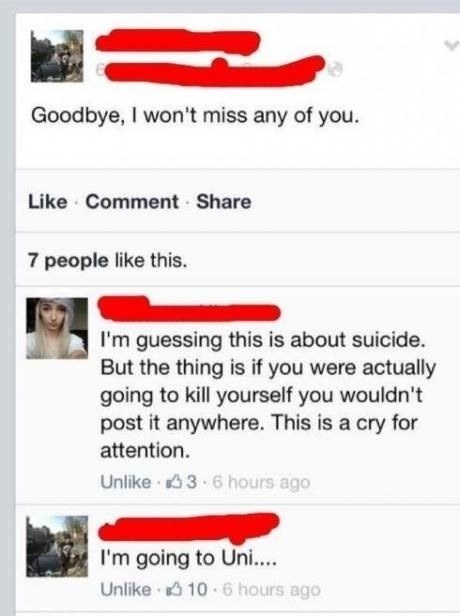Click the "6 hours ago" timestamp on Uni reply

click(271, 590)
